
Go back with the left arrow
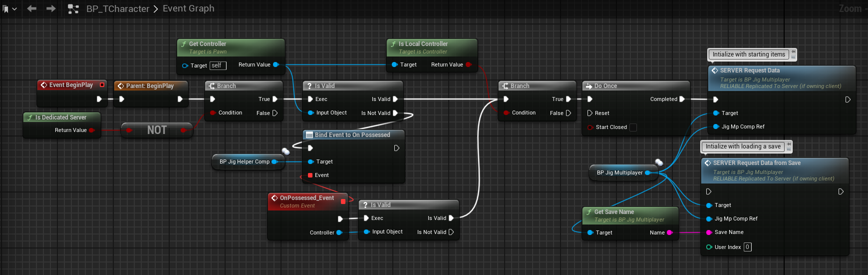[x=32, y=8]
